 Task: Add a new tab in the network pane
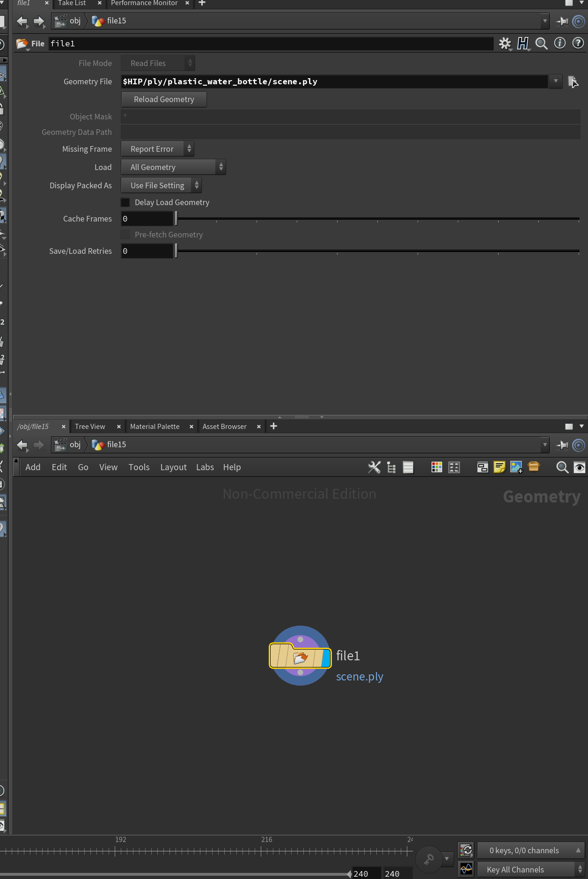pos(274,426)
